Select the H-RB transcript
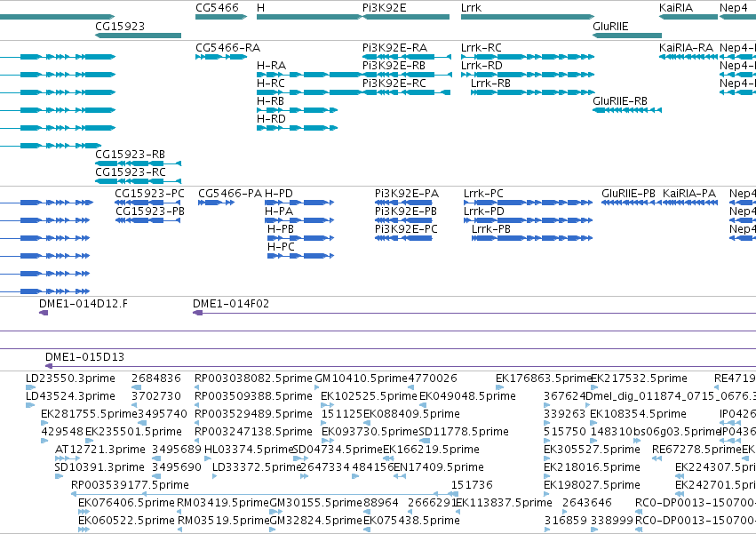 [x=297, y=110]
